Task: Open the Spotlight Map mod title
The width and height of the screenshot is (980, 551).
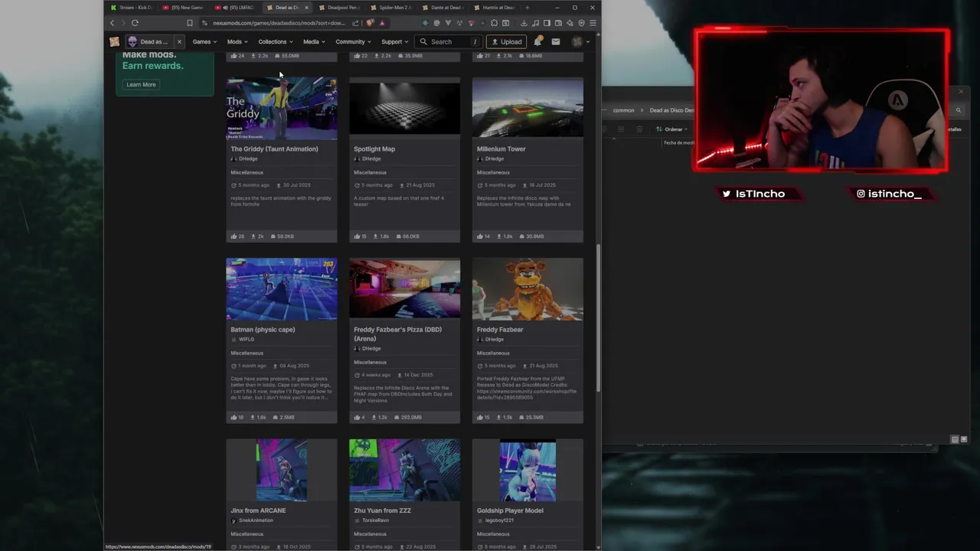Action: [x=374, y=149]
